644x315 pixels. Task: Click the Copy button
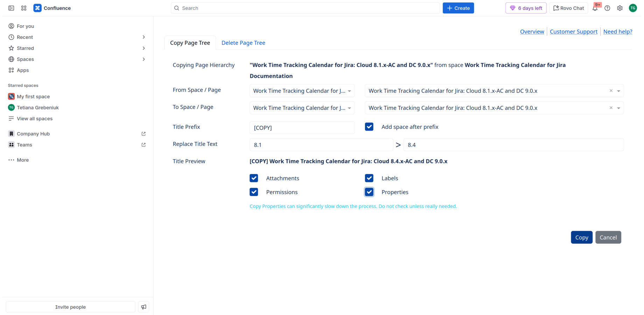click(582, 237)
